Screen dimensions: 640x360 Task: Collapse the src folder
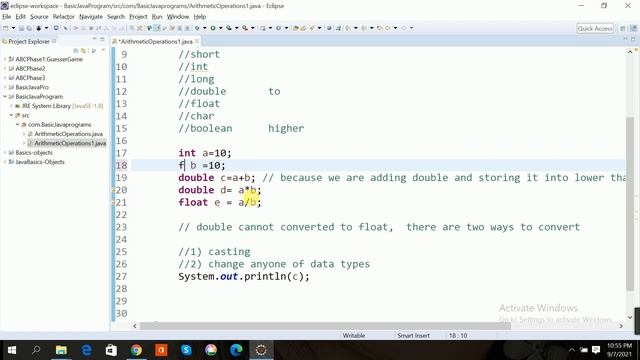pyautogui.click(x=11, y=116)
